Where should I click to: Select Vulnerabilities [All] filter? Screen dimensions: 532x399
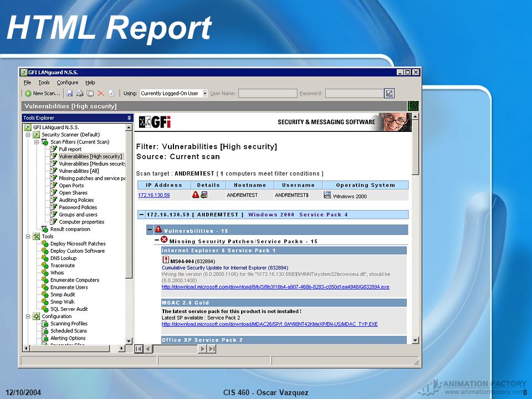coord(79,171)
